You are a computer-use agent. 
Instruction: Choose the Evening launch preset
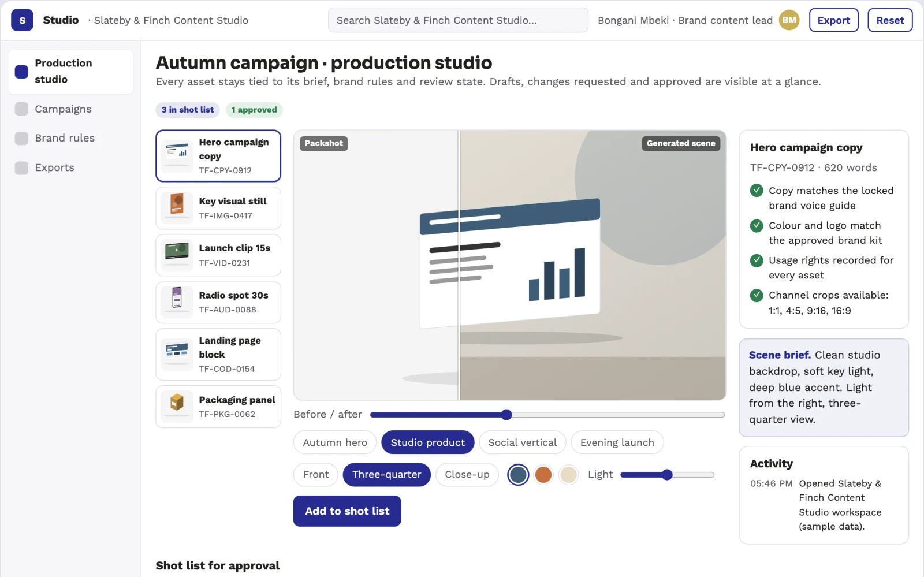click(617, 442)
